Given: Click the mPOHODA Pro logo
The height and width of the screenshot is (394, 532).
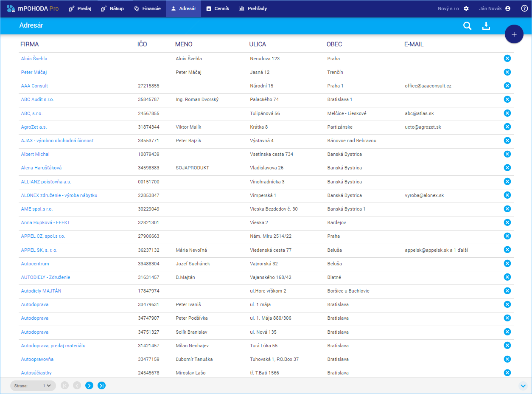Looking at the screenshot, I should click(x=33, y=8).
